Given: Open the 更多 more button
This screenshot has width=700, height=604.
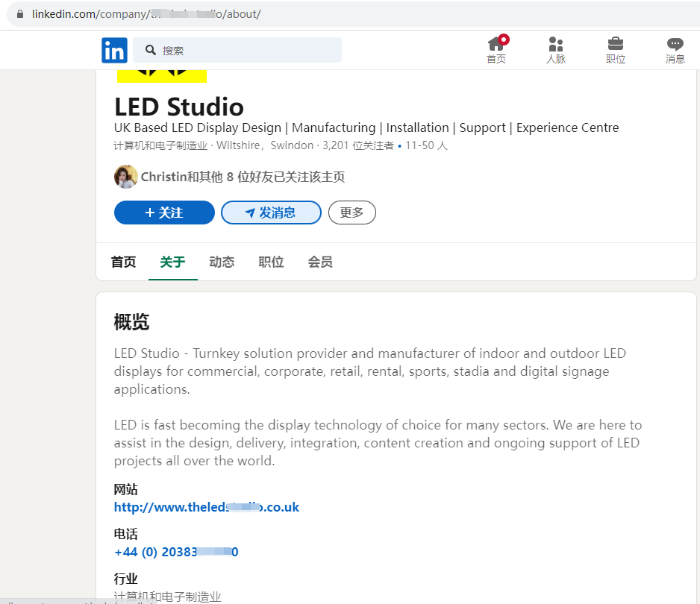Looking at the screenshot, I should click(351, 213).
